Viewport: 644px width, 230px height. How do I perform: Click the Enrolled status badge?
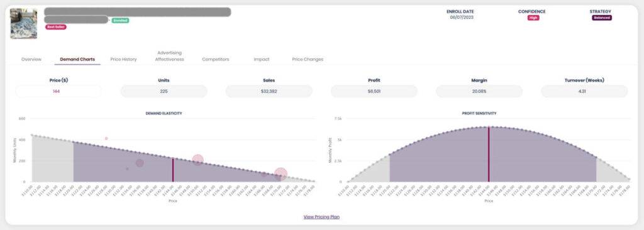click(120, 21)
